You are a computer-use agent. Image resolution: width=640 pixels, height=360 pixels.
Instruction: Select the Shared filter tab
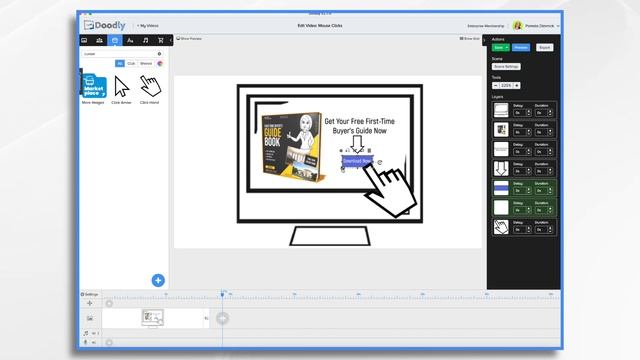click(x=146, y=63)
